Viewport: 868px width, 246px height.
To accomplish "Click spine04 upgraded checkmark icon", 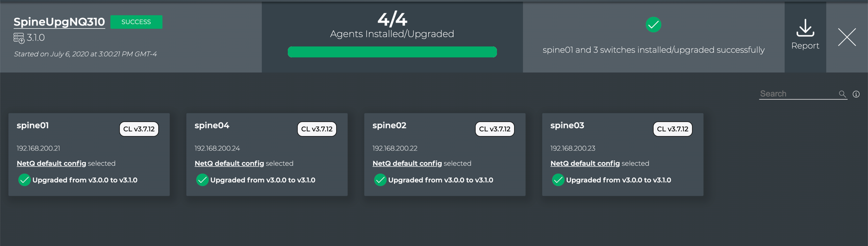I will [x=202, y=180].
